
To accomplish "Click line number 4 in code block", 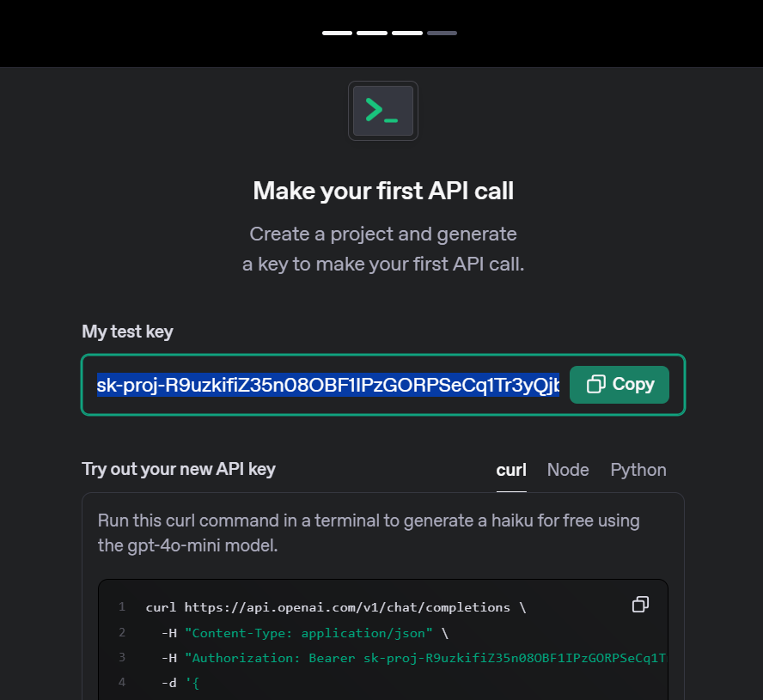I will pyautogui.click(x=122, y=683).
